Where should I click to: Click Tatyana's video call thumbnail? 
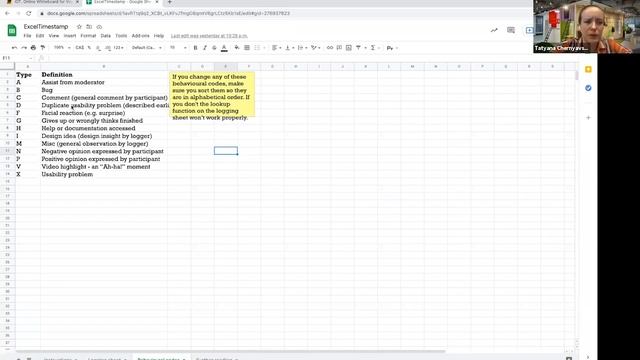[x=586, y=27]
